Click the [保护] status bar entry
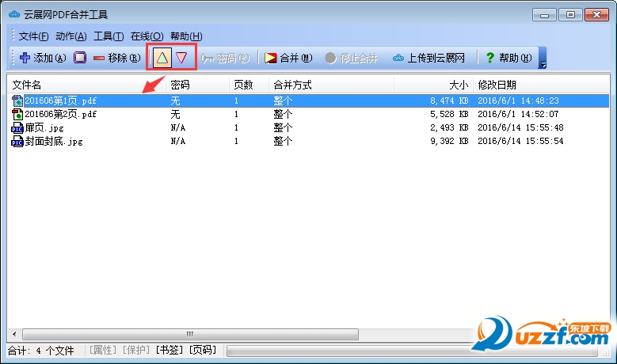This screenshot has height=364, width=617. tap(136, 350)
